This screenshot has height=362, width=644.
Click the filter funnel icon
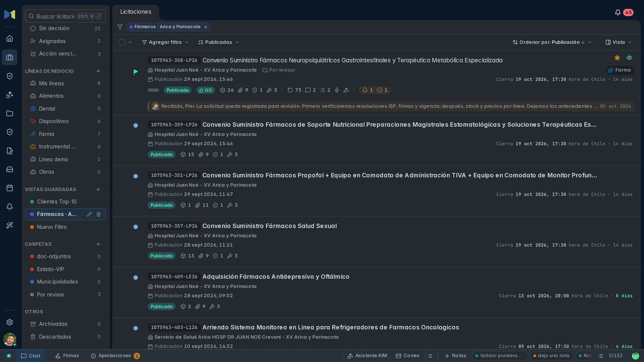point(120,27)
